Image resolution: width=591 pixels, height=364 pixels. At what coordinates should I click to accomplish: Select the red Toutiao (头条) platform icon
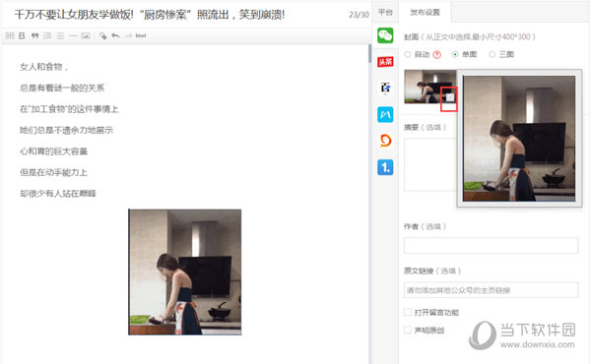(385, 62)
